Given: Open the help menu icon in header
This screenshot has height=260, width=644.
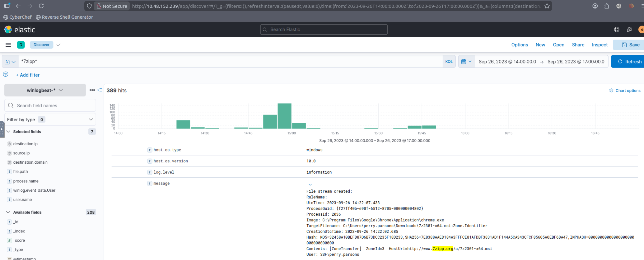Looking at the screenshot, I should pos(616,30).
